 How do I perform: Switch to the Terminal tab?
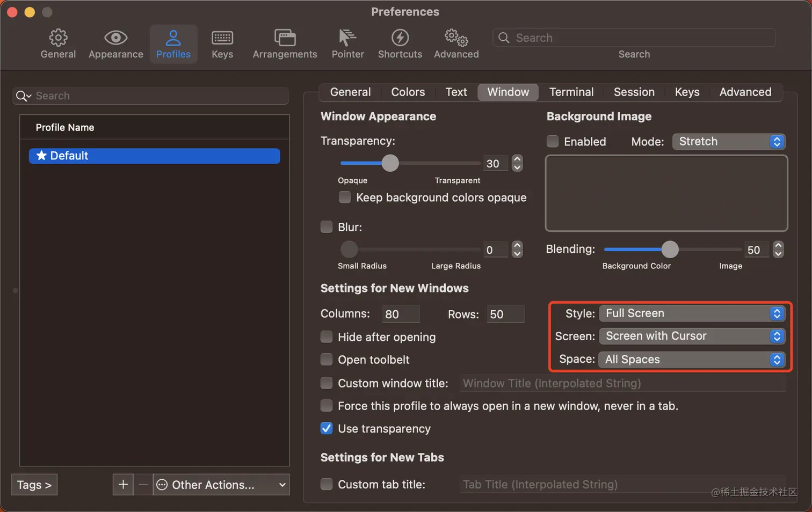coord(571,92)
